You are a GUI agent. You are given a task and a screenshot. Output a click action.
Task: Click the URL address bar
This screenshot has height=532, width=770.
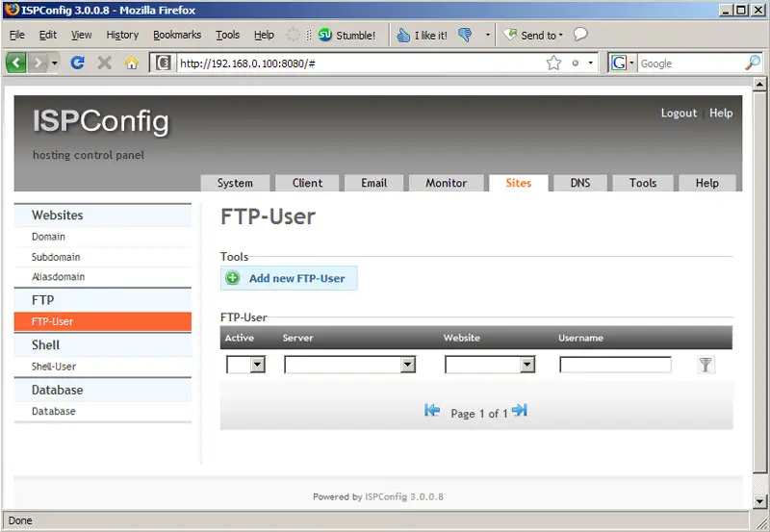(x=361, y=63)
